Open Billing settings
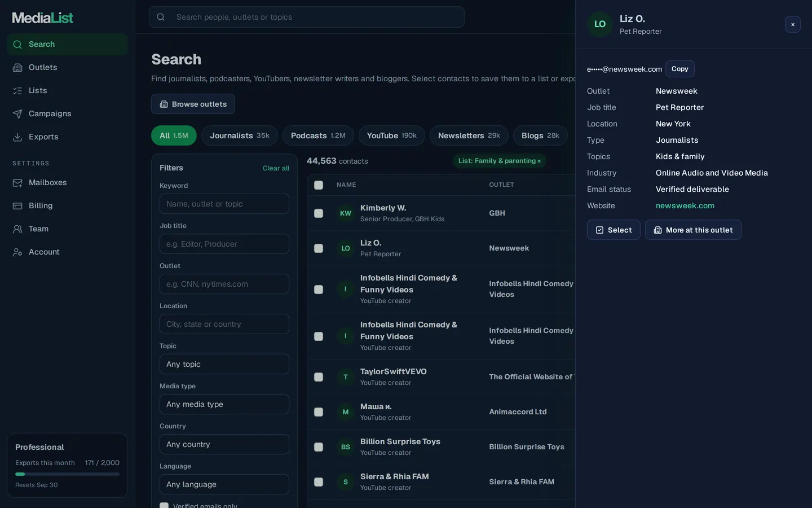 coord(67,205)
